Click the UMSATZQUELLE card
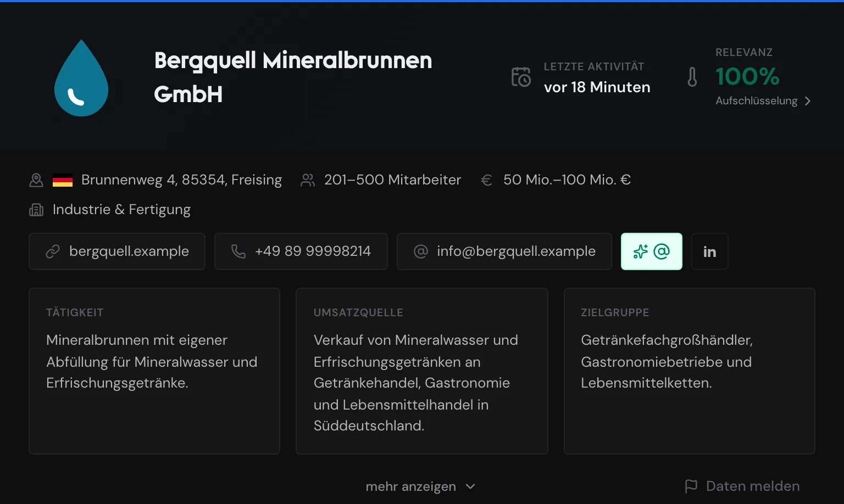This screenshot has width=844, height=504. (x=422, y=371)
